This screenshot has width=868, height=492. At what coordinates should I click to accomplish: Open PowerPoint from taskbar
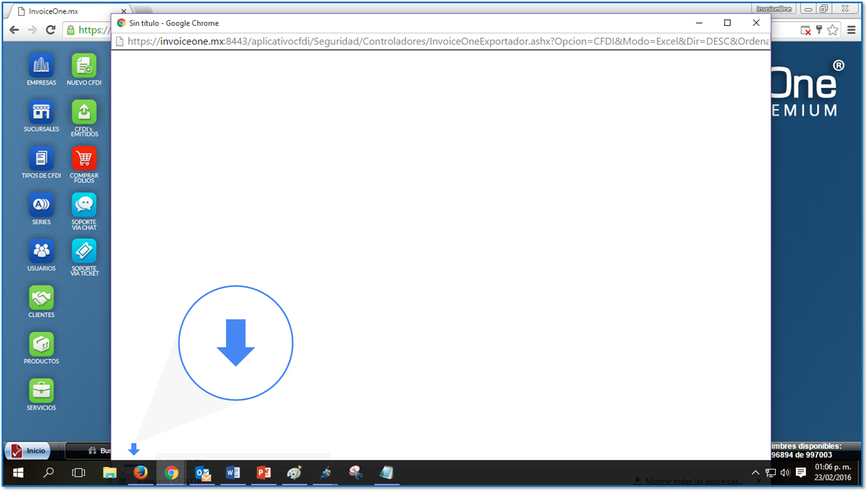[x=264, y=473]
